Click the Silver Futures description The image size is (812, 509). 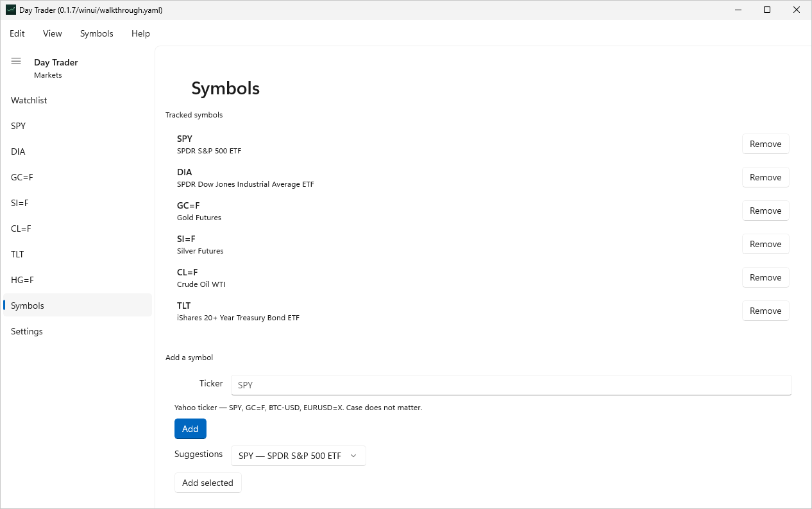coord(200,251)
